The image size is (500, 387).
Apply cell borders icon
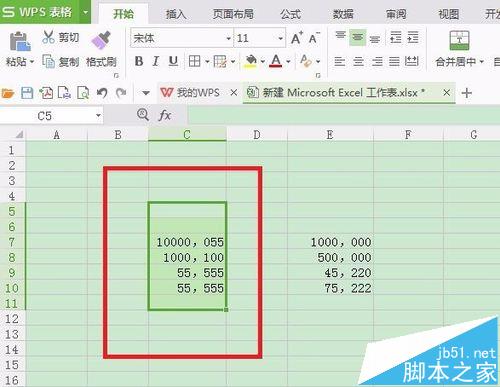coord(194,61)
